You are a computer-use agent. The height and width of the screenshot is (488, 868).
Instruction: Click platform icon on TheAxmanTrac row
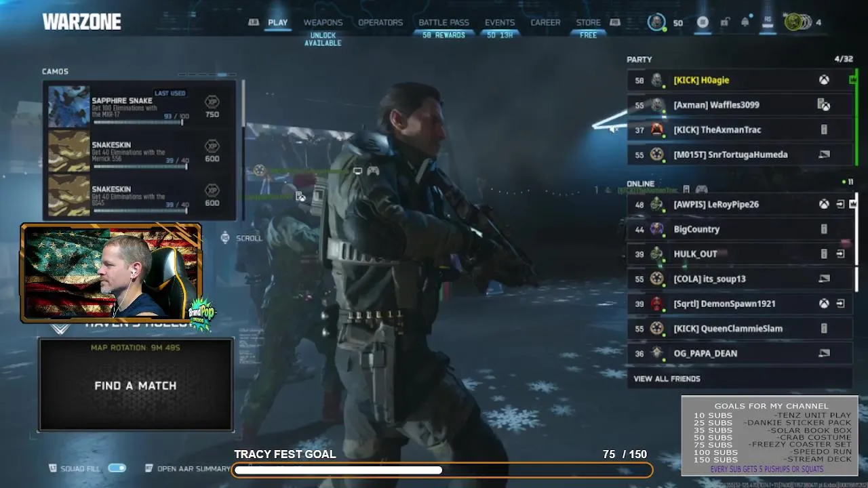coord(824,129)
